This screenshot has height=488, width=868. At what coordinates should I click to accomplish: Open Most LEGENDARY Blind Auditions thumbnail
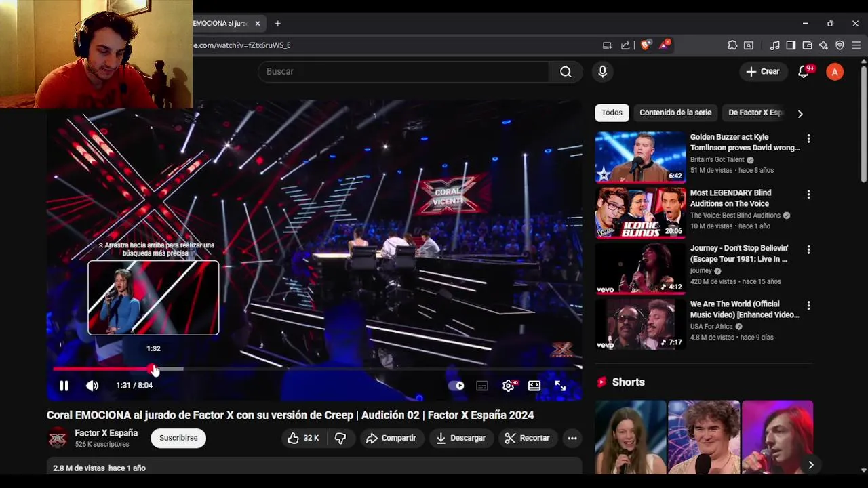coord(641,213)
